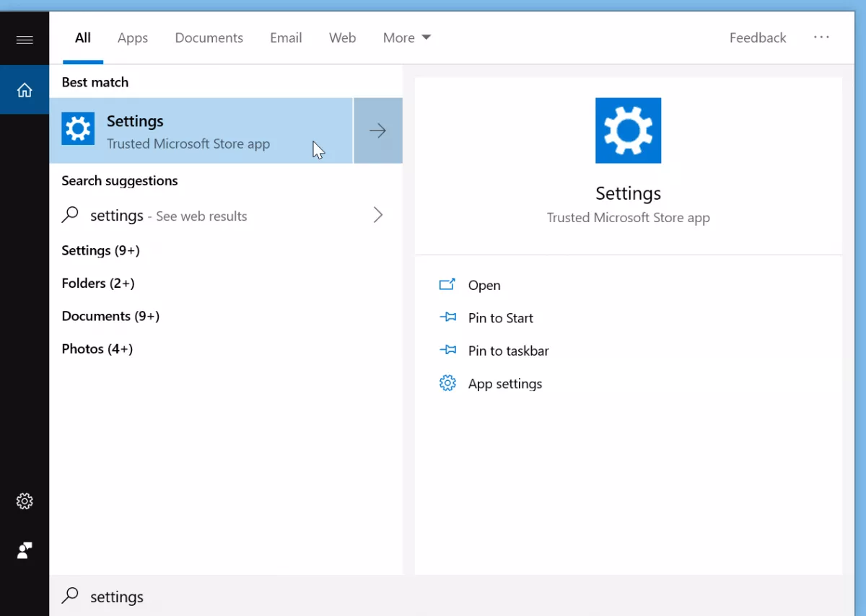This screenshot has width=866, height=616.
Task: Click the pin icon next to Pin to Start
Action: 447,317
